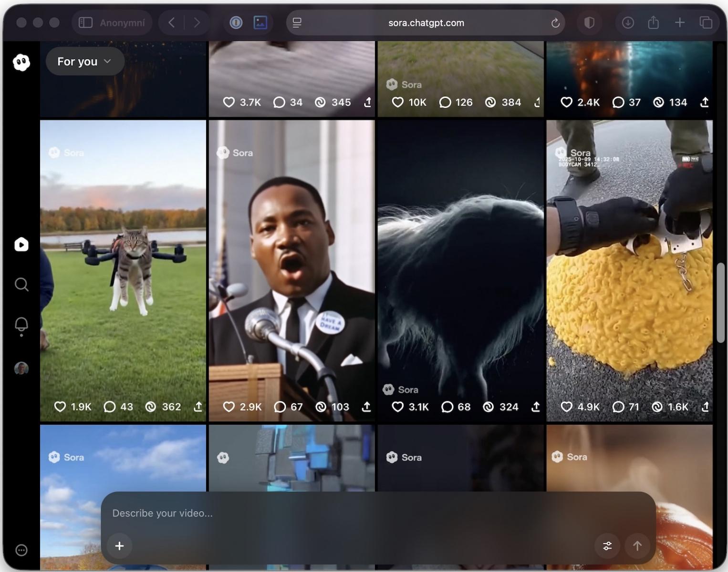Viewport: 728px width, 572px height.
Task: Share the dark furry creature video
Action: pos(536,407)
